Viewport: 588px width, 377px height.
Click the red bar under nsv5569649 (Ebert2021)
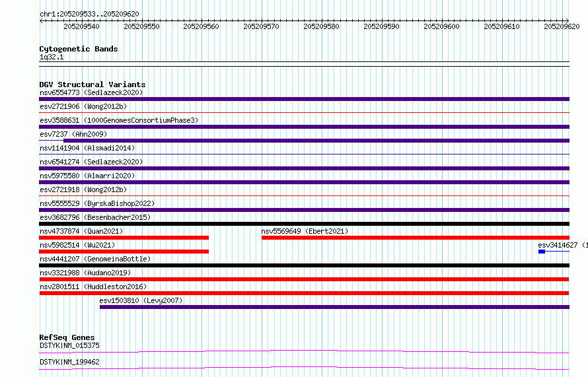pos(416,238)
